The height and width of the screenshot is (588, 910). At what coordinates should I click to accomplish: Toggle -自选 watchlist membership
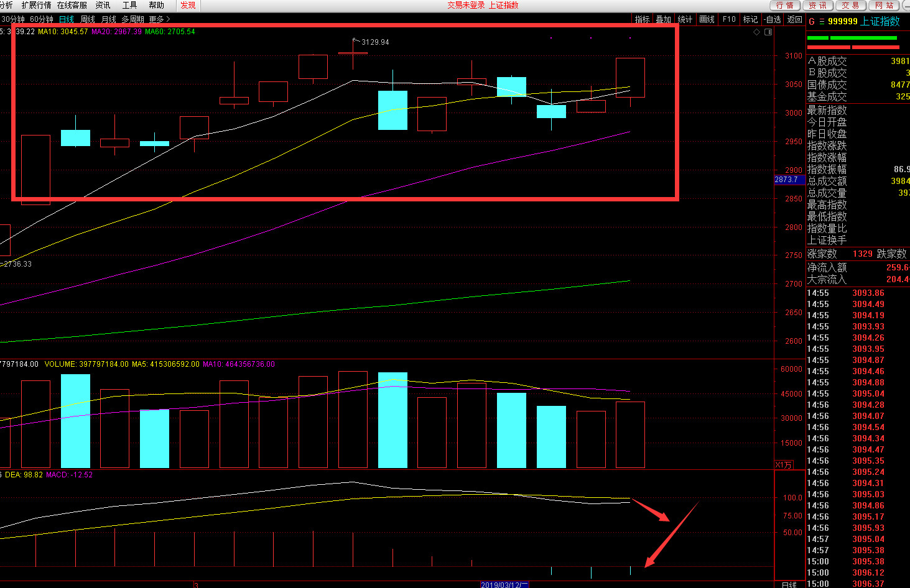(772, 19)
